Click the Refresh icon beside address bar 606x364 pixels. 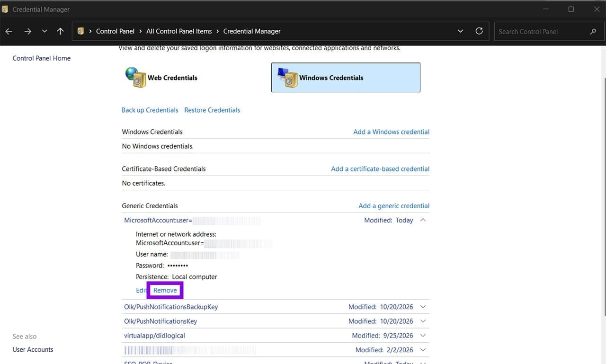point(479,31)
